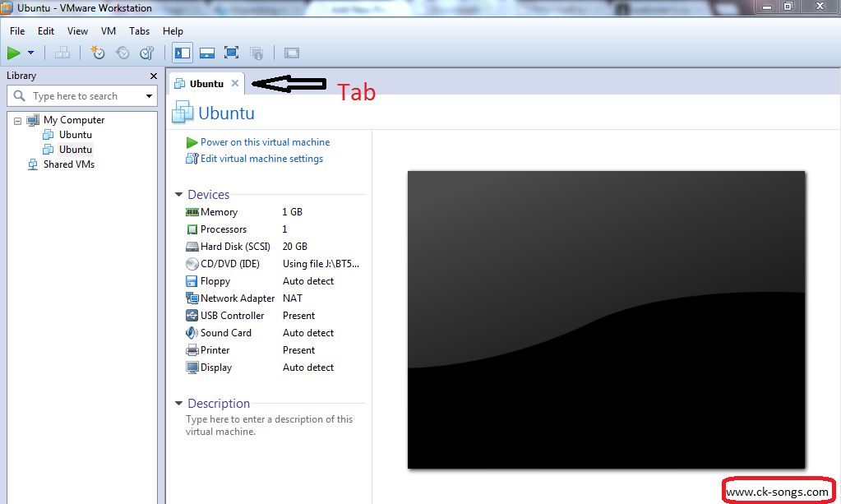Screen dimensions: 841x504
Task: Click the VMware icon in title bar
Action: tap(7, 7)
